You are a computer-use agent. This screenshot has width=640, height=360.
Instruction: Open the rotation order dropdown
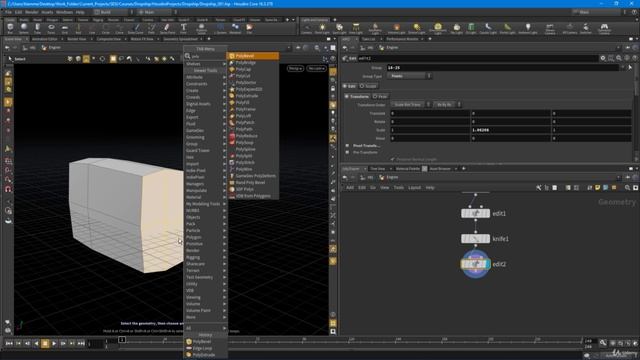447,105
